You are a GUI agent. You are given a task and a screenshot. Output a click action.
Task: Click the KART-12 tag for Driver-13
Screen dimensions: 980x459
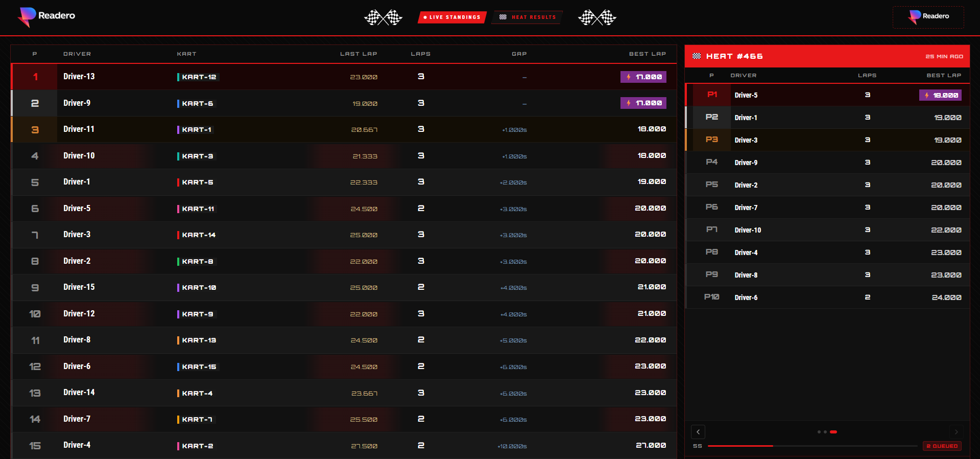click(x=198, y=77)
